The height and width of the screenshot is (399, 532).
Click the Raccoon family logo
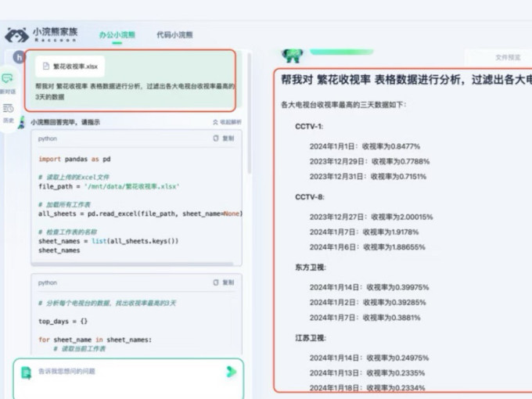click(41, 35)
